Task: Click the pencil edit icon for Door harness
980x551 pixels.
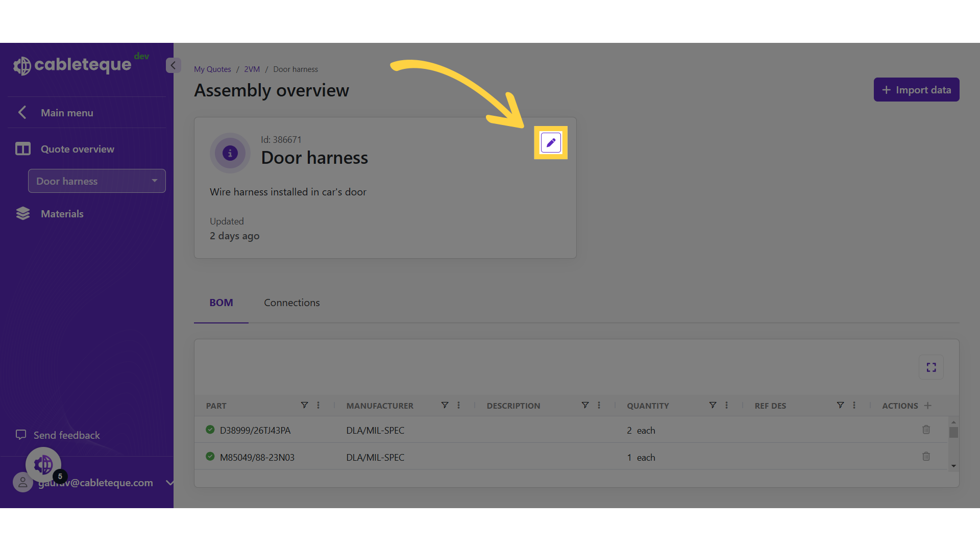Action: point(551,143)
